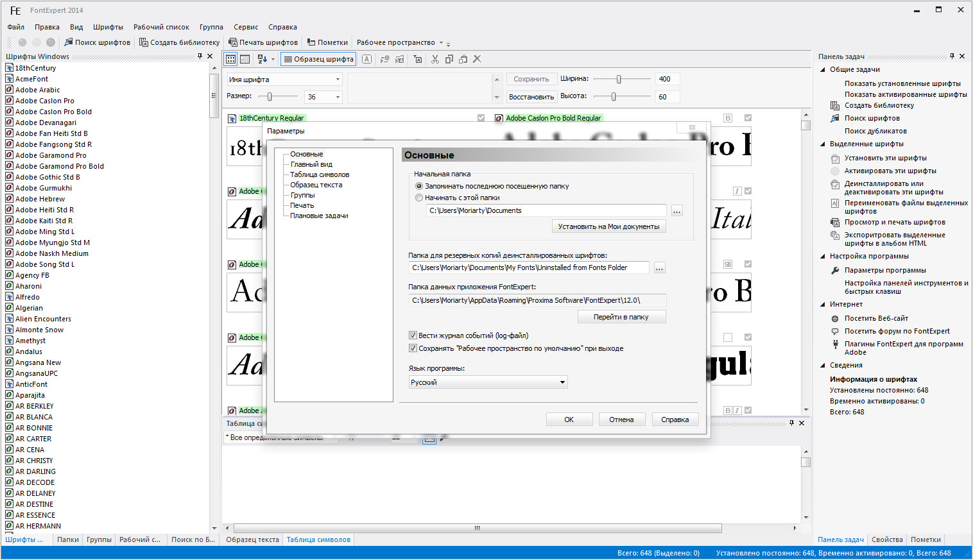Select Печать in settings tree
Screen dimensions: 973x560
[302, 205]
